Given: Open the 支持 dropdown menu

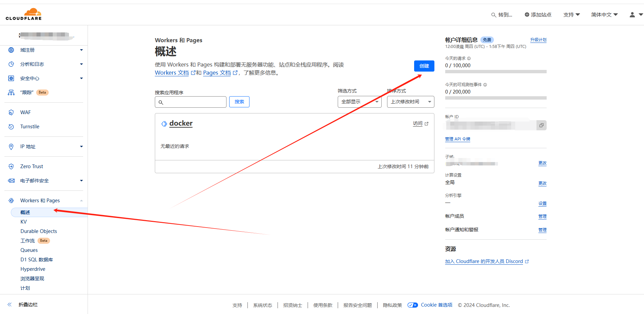Looking at the screenshot, I should [572, 15].
